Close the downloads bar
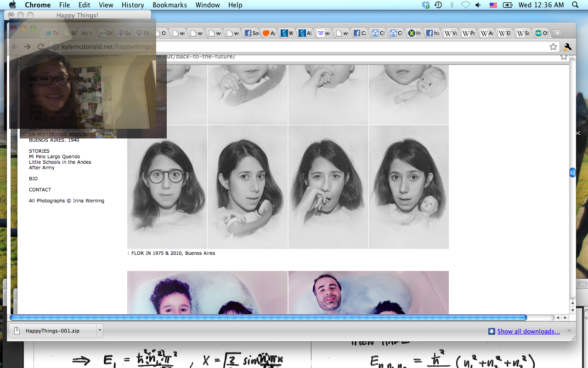Image resolution: width=588 pixels, height=368 pixels. [569, 331]
